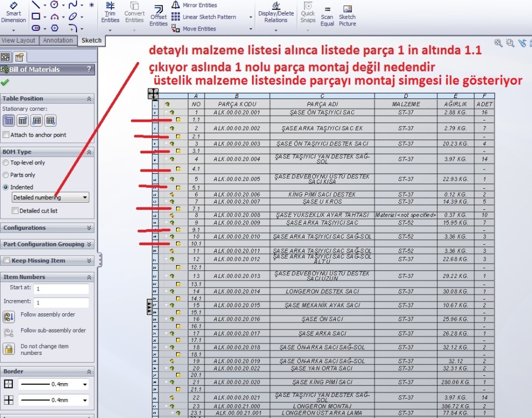Open the FeatureManager design tree tab
Viewport: 532px width, 418px height.
click(6, 56)
